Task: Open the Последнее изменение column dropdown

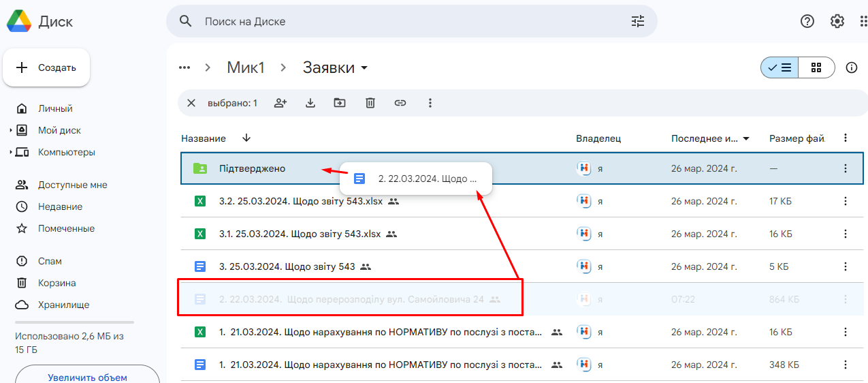Action: point(746,138)
